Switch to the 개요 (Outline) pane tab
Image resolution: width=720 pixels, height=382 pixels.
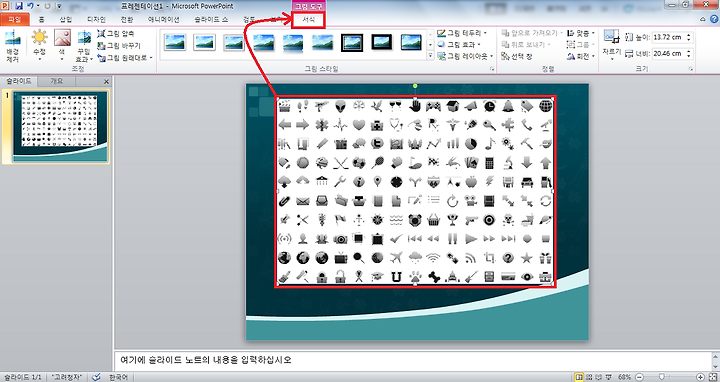click(56, 81)
